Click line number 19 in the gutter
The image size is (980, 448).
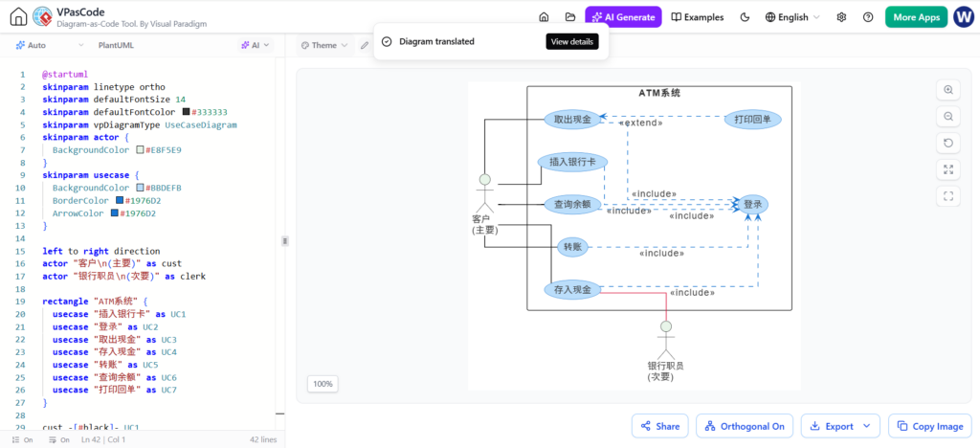[21, 302]
